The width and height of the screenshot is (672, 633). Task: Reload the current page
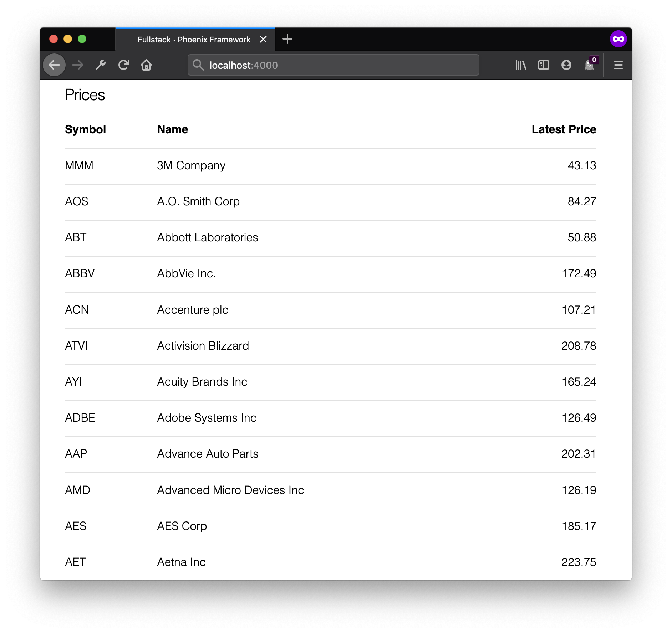(123, 65)
